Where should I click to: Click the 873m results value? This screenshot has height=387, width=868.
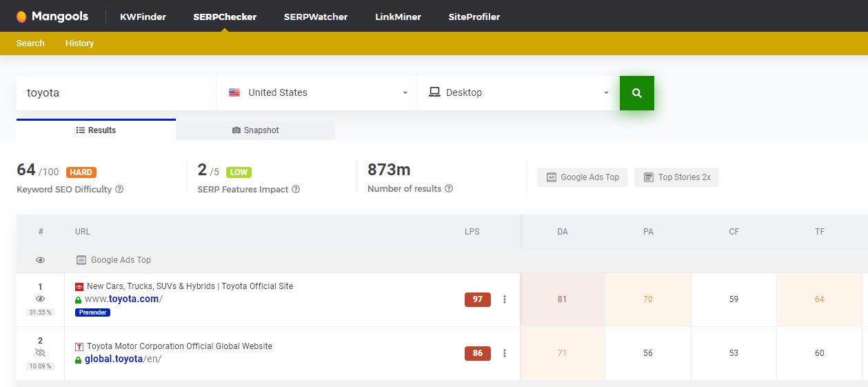(389, 170)
